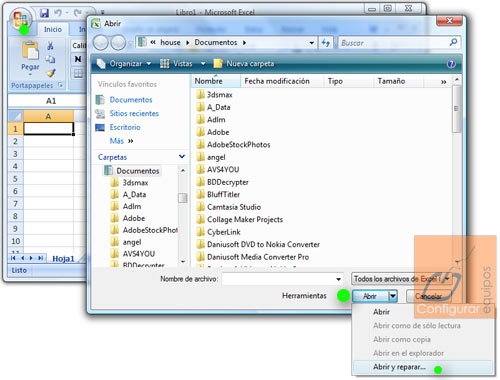The image size is (500, 380).
Task: Sort by the Tamaño column header
Action: pyautogui.click(x=398, y=81)
